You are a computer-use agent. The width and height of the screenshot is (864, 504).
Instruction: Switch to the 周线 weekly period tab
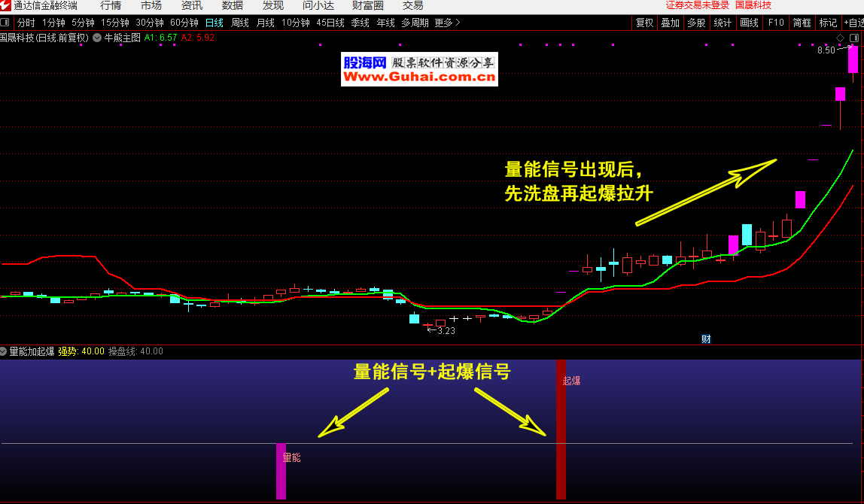239,23
